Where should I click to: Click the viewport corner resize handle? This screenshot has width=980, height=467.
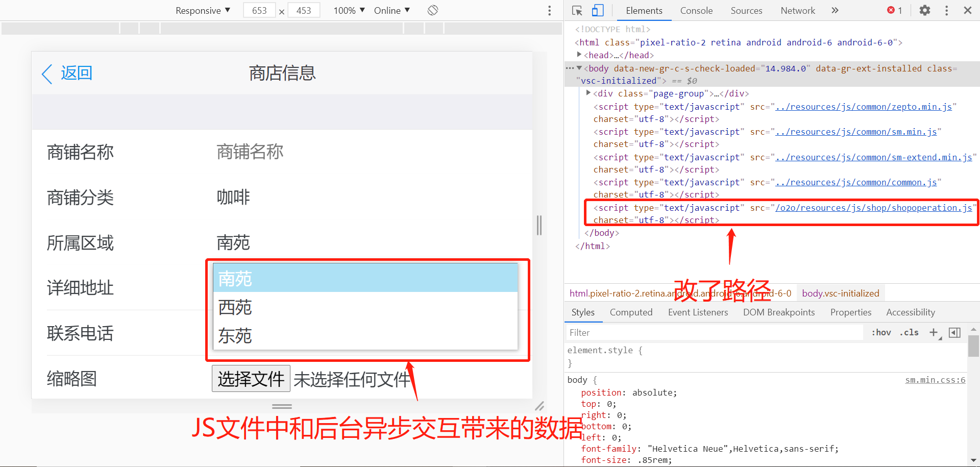coord(540,406)
